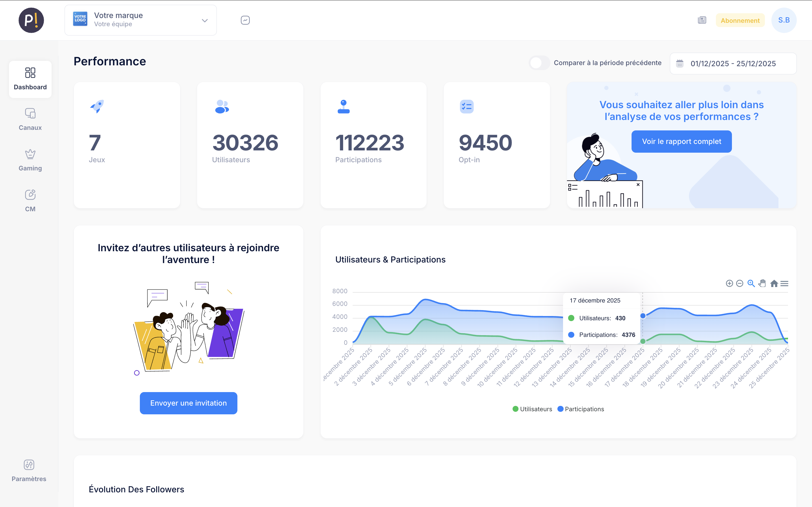Activate the pan tool on the chart
The height and width of the screenshot is (507, 812).
coord(762,283)
